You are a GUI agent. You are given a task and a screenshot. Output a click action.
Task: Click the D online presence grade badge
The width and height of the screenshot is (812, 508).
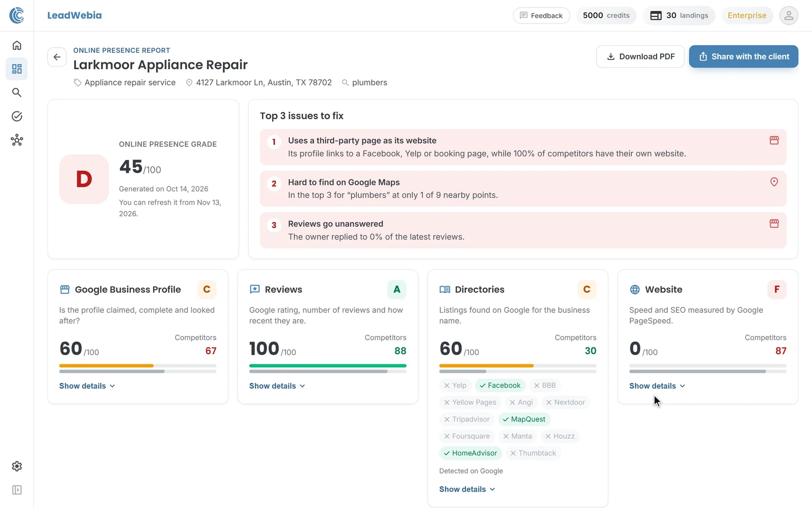(x=84, y=179)
